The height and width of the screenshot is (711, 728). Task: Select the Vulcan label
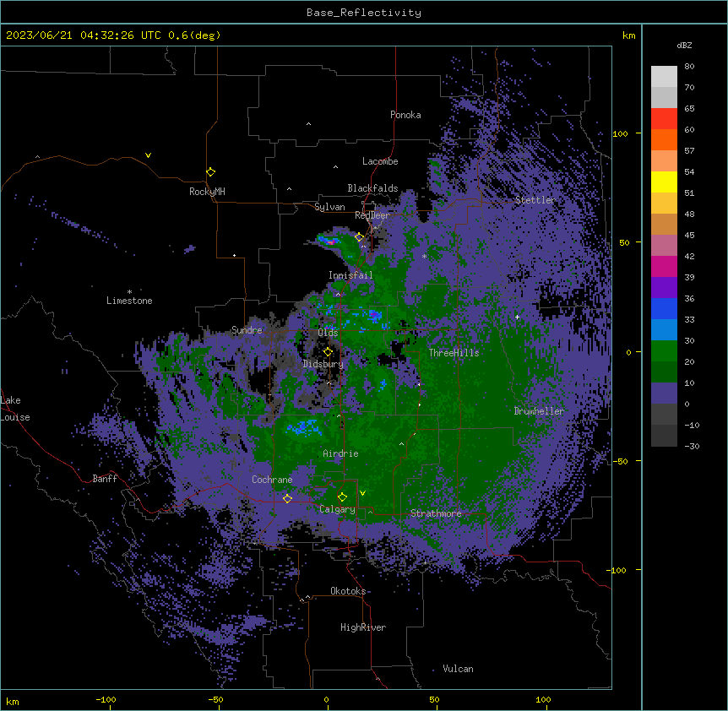(x=458, y=669)
